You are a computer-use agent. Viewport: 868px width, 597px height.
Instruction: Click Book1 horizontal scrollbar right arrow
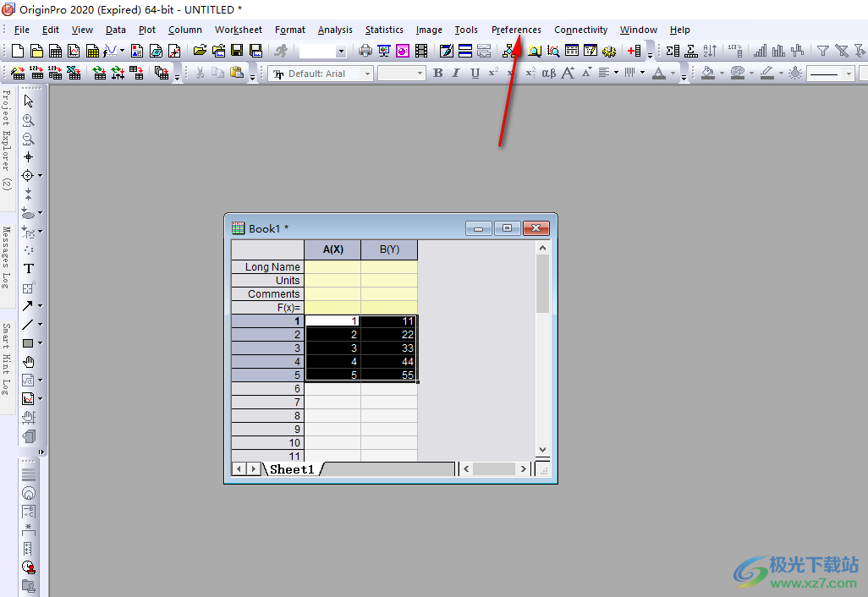point(523,469)
